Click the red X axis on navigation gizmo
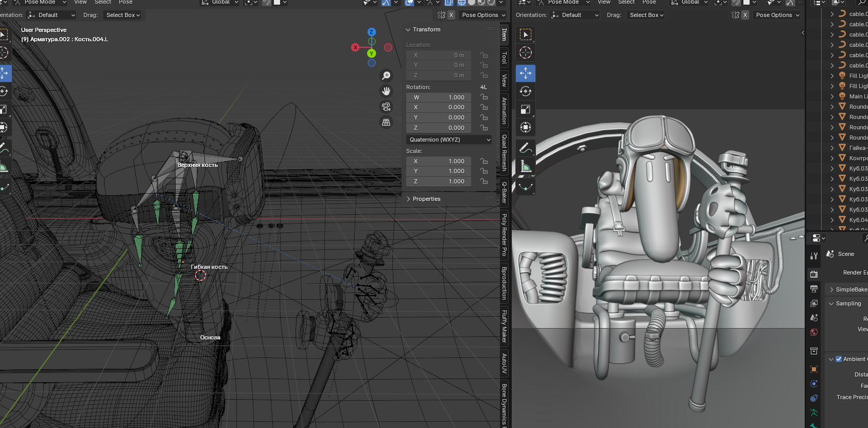Viewport: 868px width, 428px height. (x=355, y=47)
